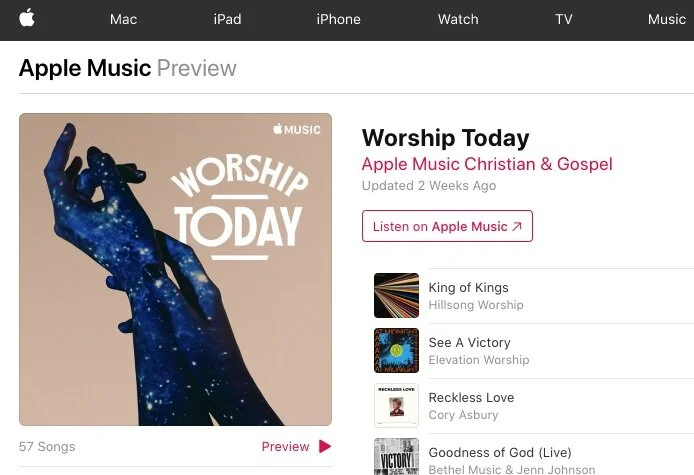This screenshot has height=475, width=694.
Task: Open the Watch menu item
Action: pos(458,19)
